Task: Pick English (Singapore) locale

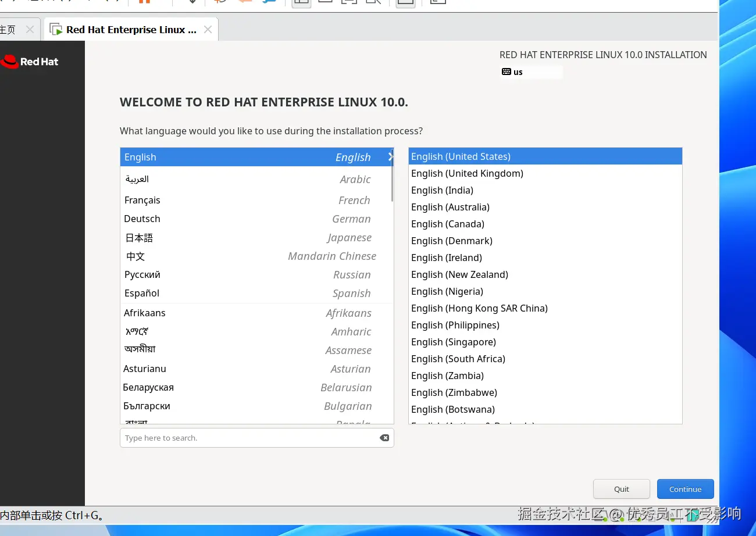Action: (x=453, y=342)
